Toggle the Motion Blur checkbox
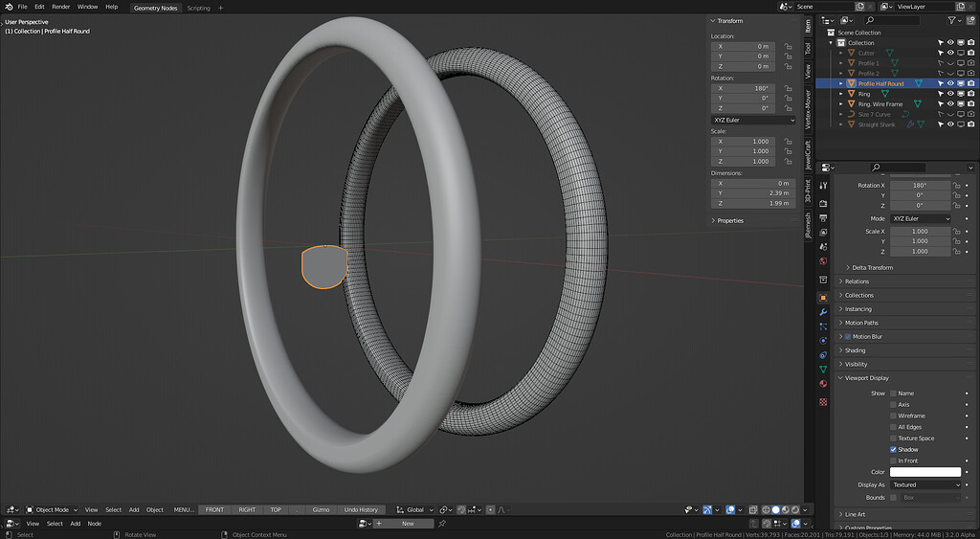Image resolution: width=980 pixels, height=539 pixels. (848, 336)
